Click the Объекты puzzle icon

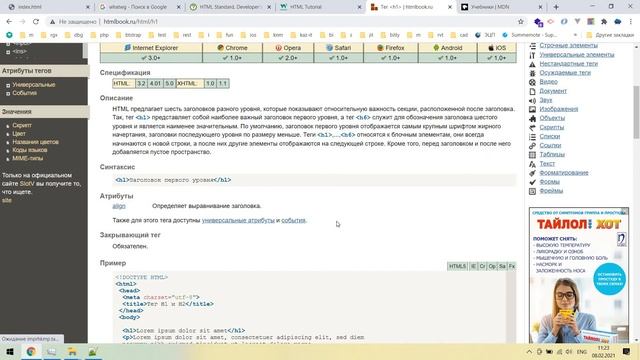click(532, 118)
